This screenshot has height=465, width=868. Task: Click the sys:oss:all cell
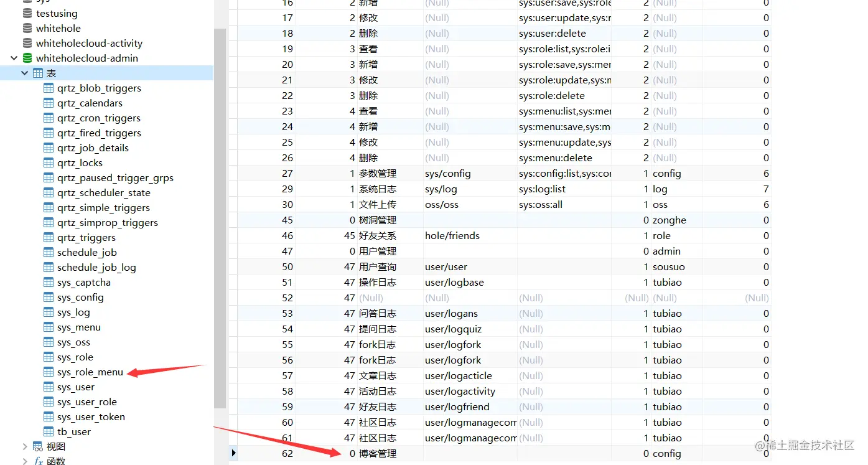coord(541,205)
